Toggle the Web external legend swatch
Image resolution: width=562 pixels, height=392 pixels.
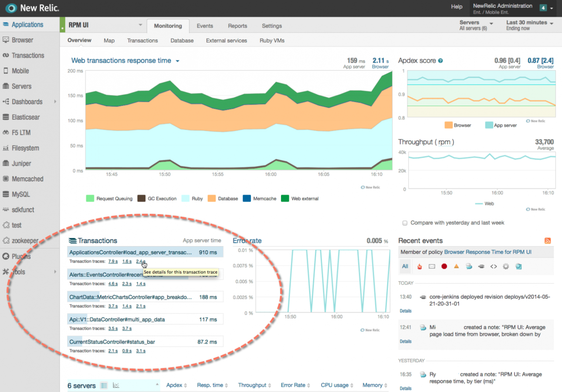[x=285, y=199]
